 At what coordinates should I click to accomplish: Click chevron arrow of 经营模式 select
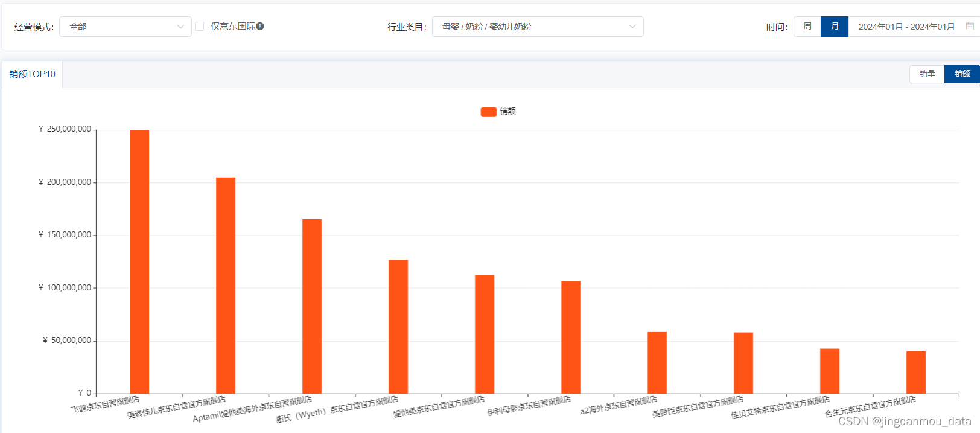180,27
